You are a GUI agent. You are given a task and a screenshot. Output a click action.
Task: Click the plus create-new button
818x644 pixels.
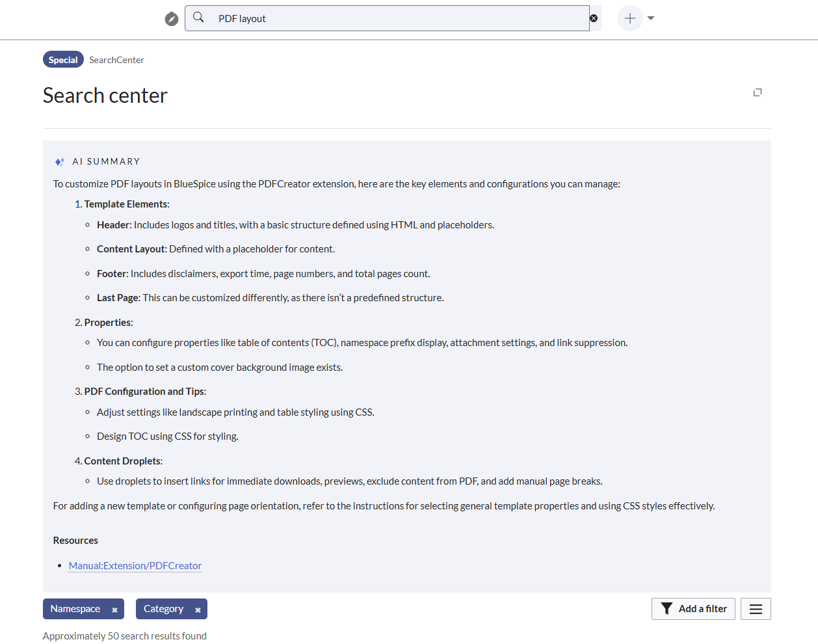629,18
